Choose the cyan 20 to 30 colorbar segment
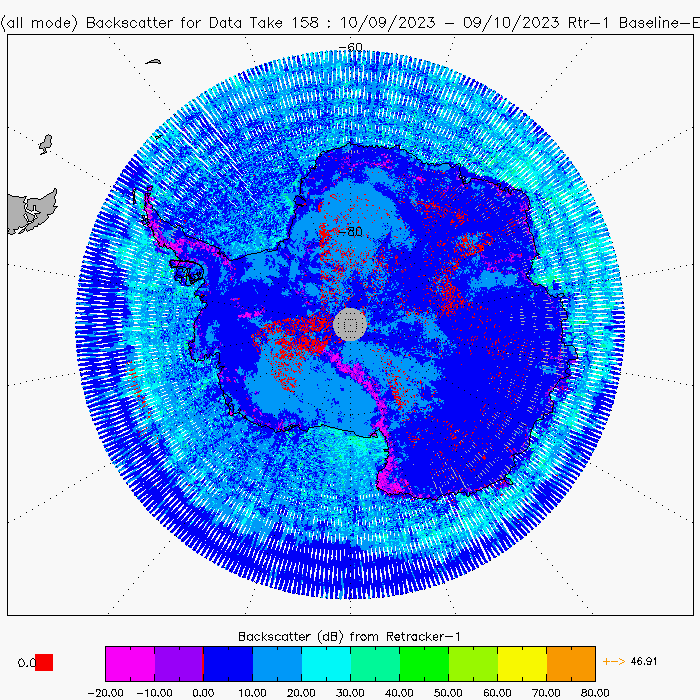700x700 pixels. [x=325, y=663]
